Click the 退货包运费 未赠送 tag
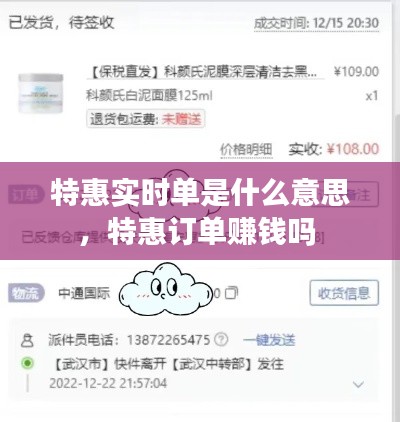This screenshot has height=422, width=400. pos(146,119)
